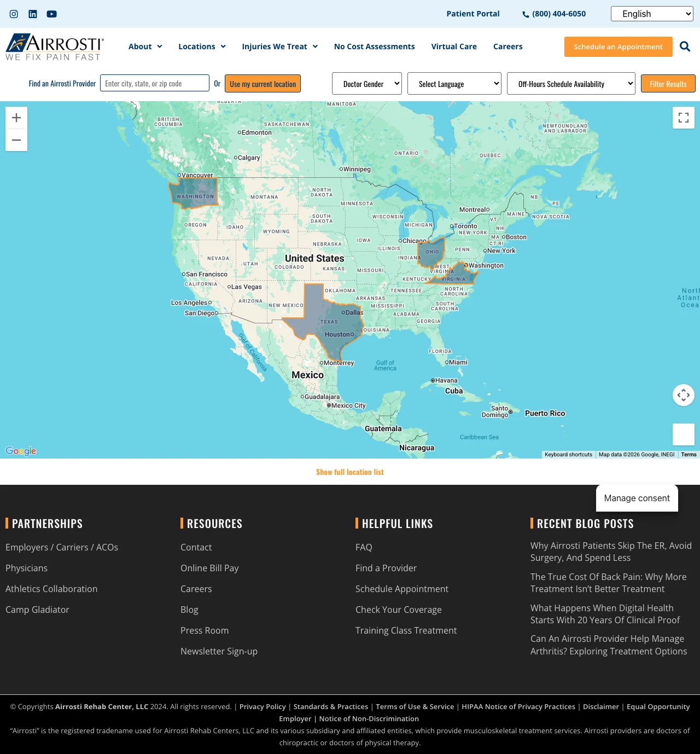Click the Google logo on the map
Image resolution: width=700 pixels, height=754 pixels.
tap(21, 451)
